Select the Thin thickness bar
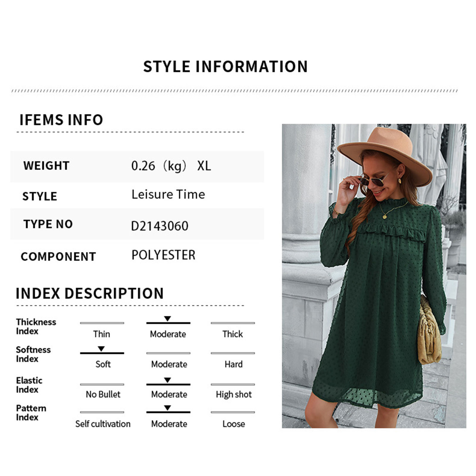Screen dimensions: 476x476 pyautogui.click(x=102, y=323)
